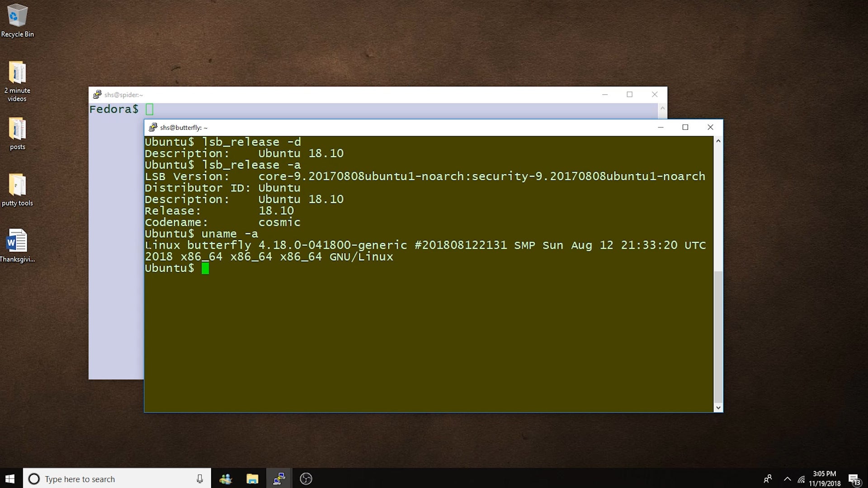Click the 'Release:' line showing 18.10

click(x=219, y=211)
